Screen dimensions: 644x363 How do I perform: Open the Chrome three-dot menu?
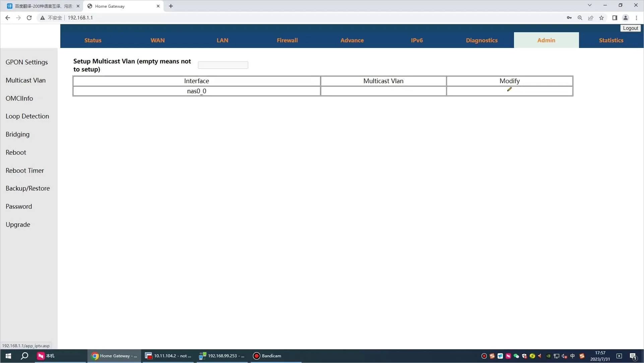pyautogui.click(x=636, y=18)
